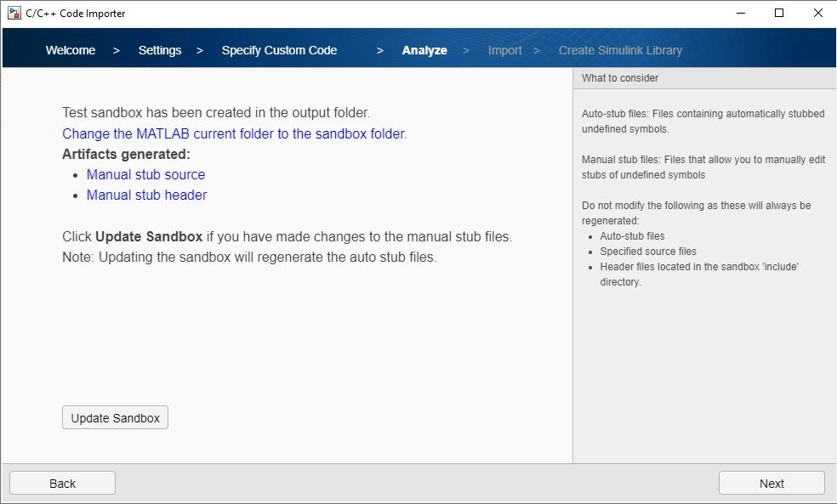Image resolution: width=837 pixels, height=504 pixels.
Task: Open the Manual stub source link
Action: 145,174
